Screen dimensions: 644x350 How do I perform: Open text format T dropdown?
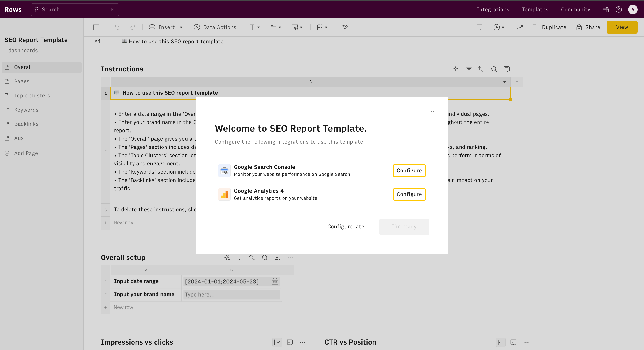tap(255, 27)
